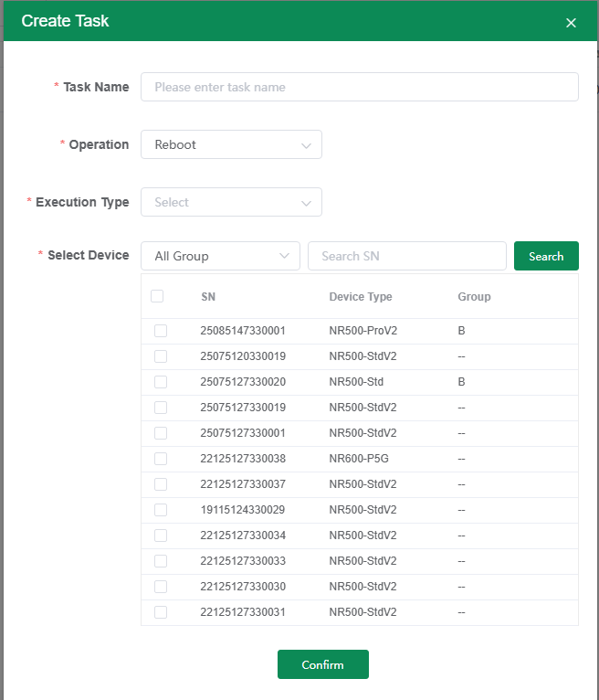Viewport: 599px width, 700px height.
Task: Enable checkbox for SN 22125127330037
Action: coord(161,484)
